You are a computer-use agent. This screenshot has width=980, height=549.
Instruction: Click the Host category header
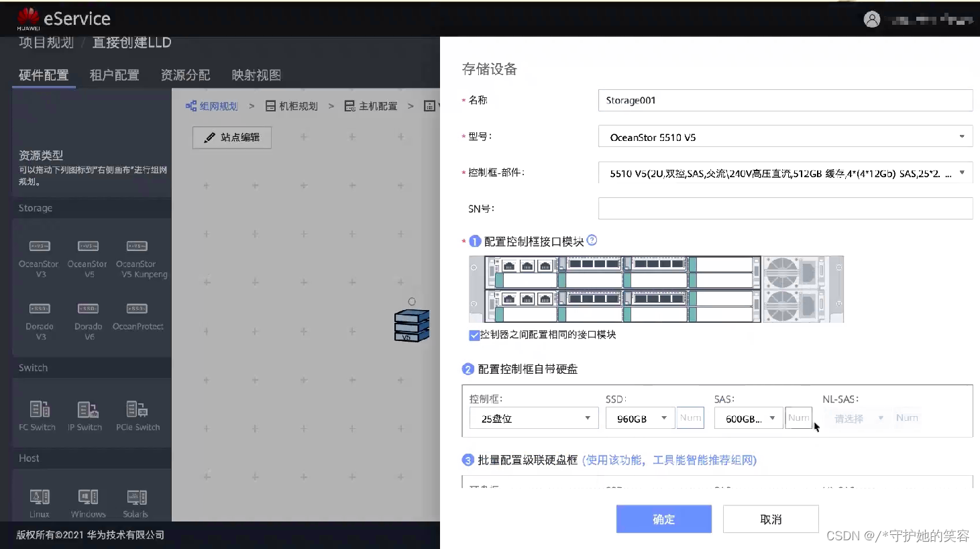[x=92, y=458]
